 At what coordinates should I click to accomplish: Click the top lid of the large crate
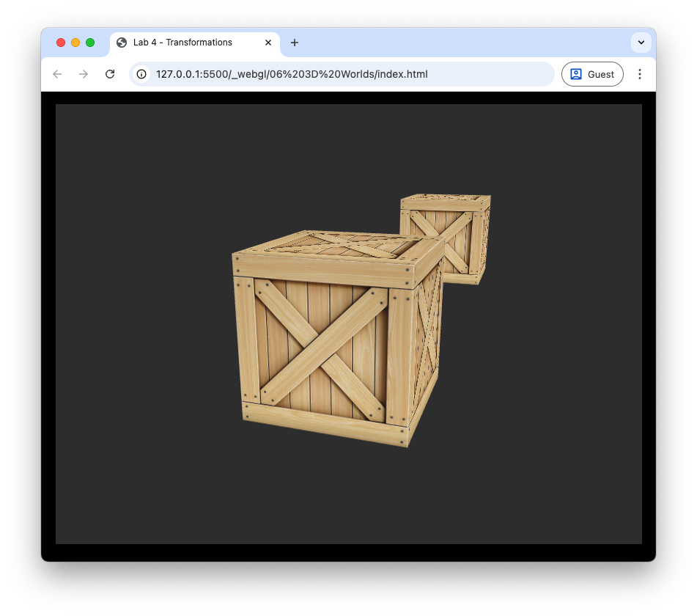click(x=337, y=246)
